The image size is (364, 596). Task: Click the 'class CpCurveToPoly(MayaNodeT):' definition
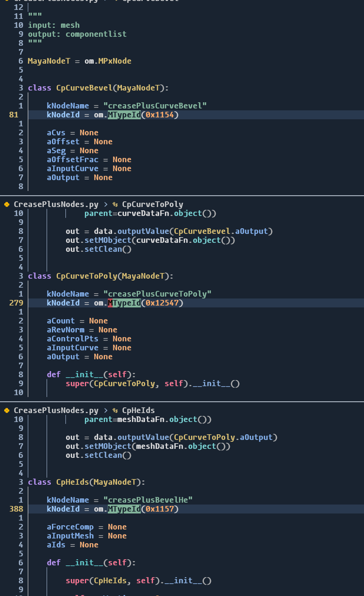101,276
